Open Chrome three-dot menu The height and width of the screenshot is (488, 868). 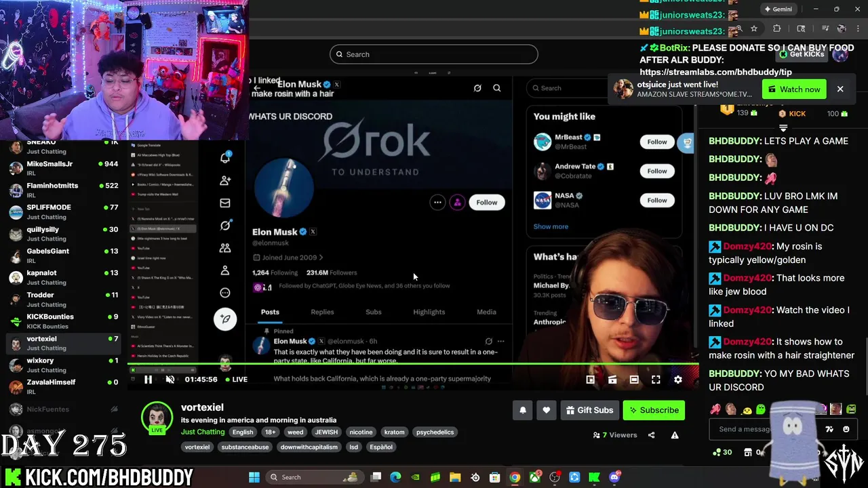point(859,29)
